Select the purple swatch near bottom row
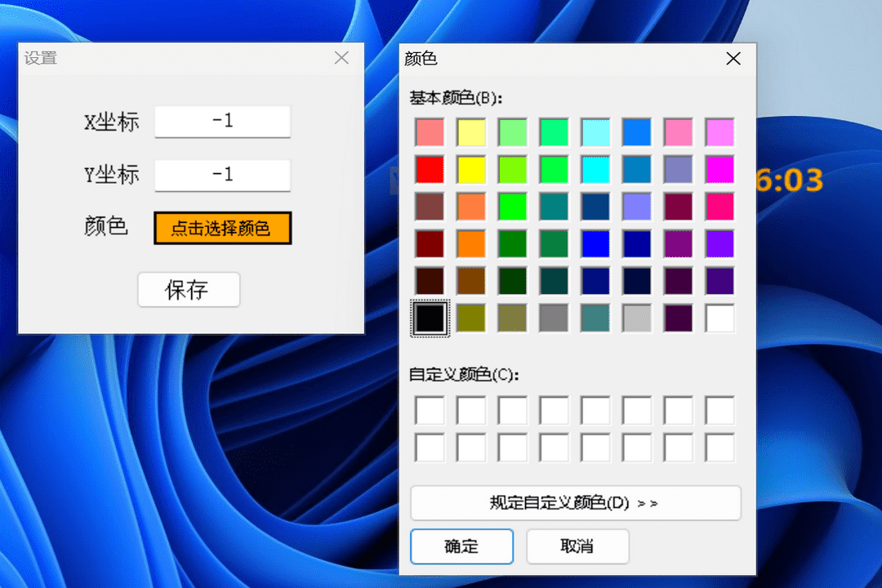The width and height of the screenshot is (882, 588). (719, 280)
